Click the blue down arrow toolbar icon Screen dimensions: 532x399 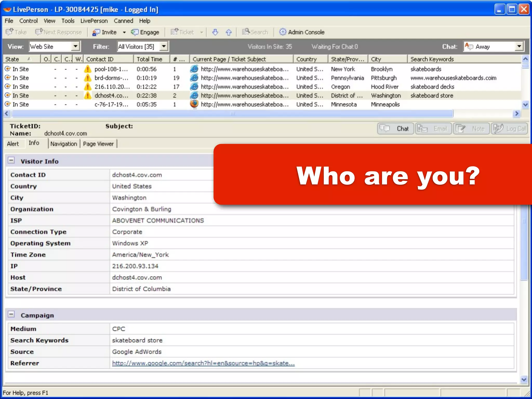(215, 32)
